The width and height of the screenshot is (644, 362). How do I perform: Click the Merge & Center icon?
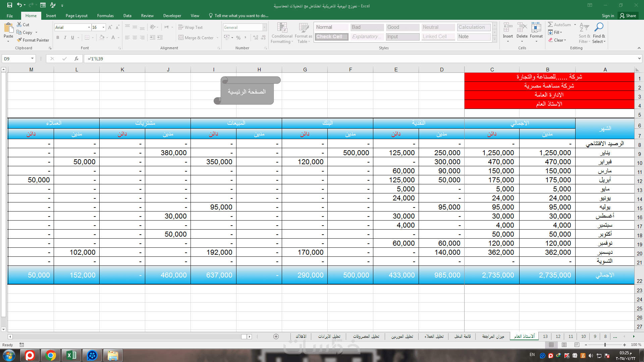(x=181, y=38)
